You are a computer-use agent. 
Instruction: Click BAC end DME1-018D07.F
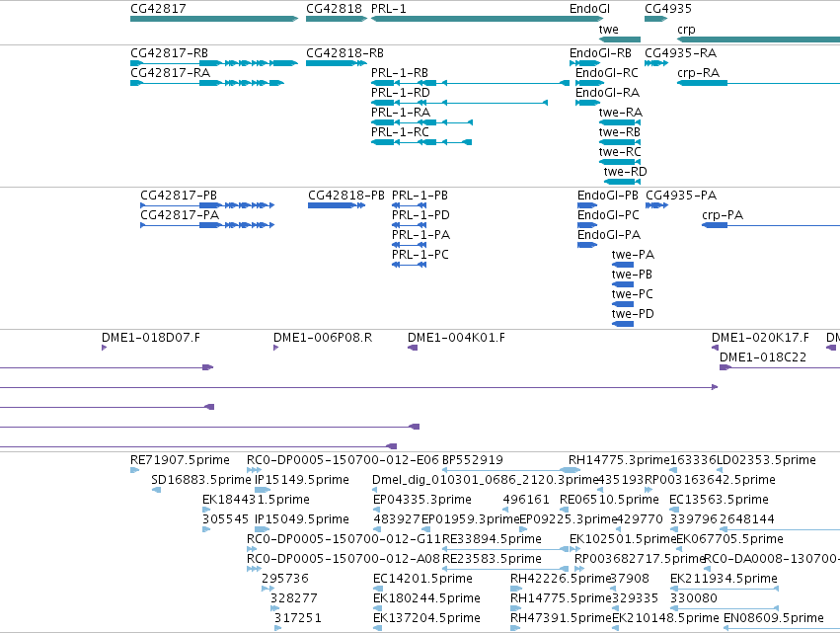click(104, 348)
